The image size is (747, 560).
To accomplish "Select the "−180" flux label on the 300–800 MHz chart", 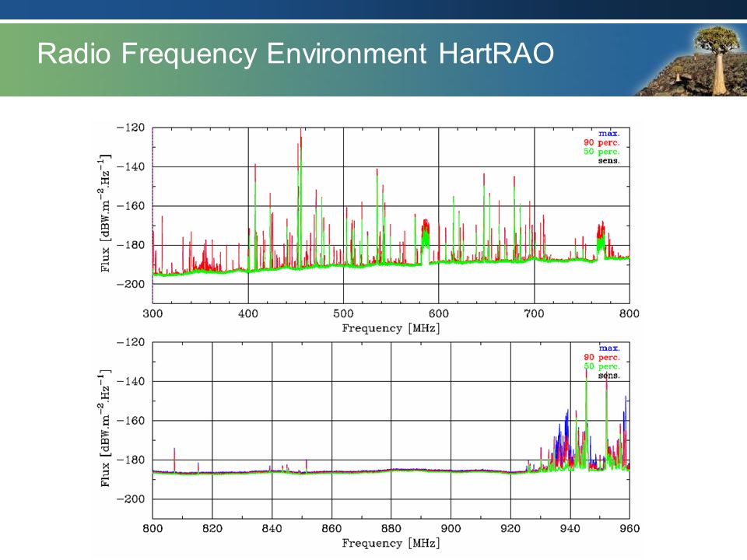I will point(131,245).
